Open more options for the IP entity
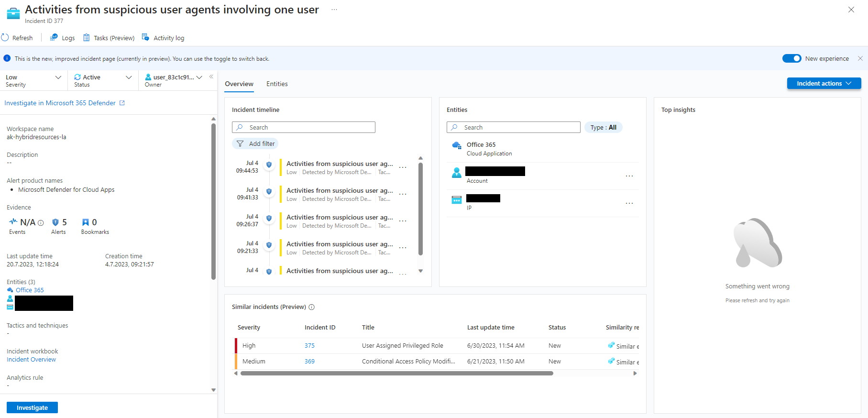 pos(629,203)
